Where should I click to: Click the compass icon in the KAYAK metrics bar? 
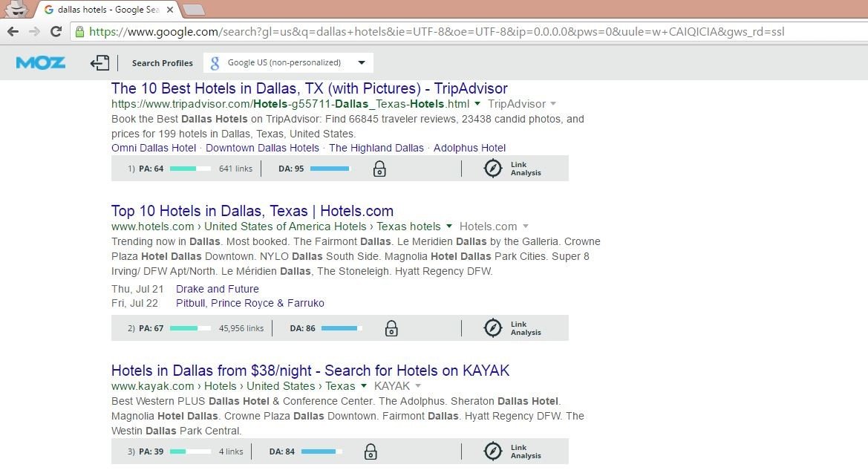click(x=493, y=451)
